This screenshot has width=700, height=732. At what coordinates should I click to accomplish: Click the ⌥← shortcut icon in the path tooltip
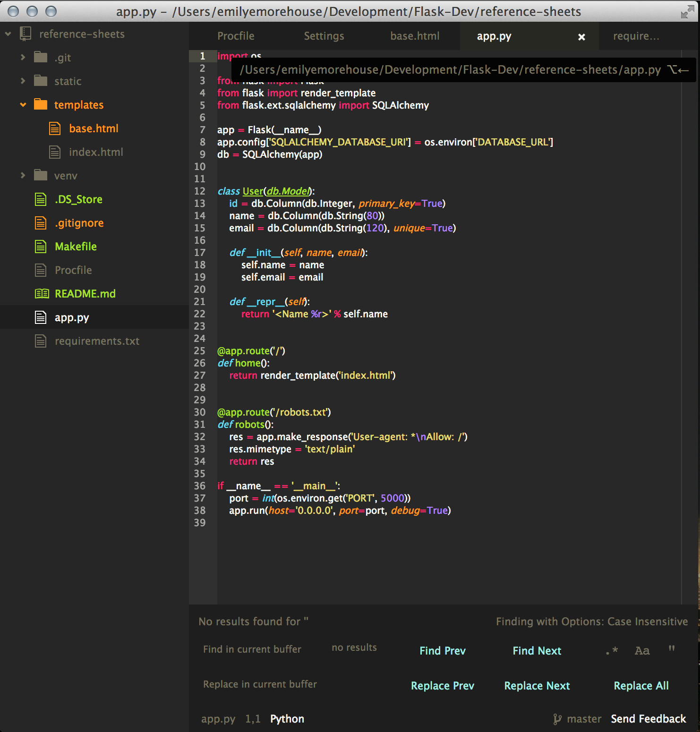pos(677,69)
